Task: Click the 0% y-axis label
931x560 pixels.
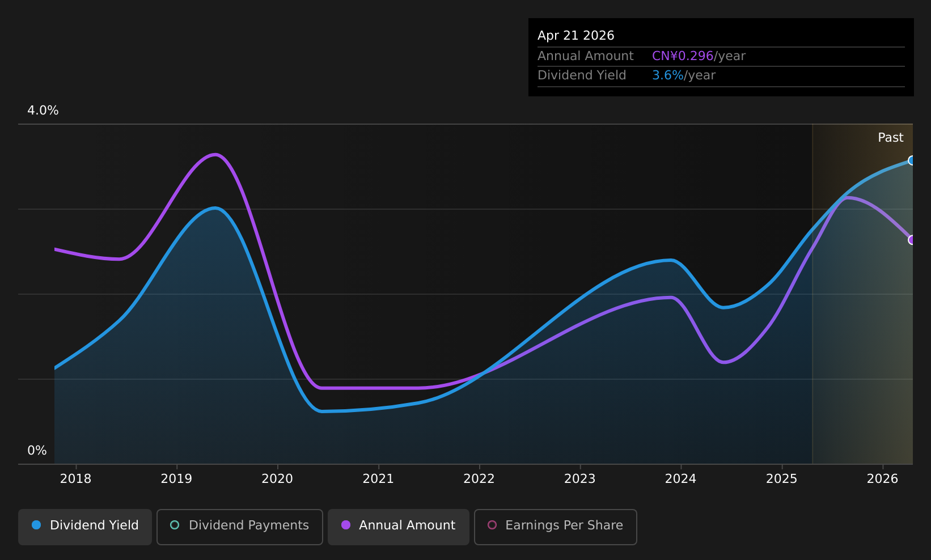Action: tap(37, 451)
